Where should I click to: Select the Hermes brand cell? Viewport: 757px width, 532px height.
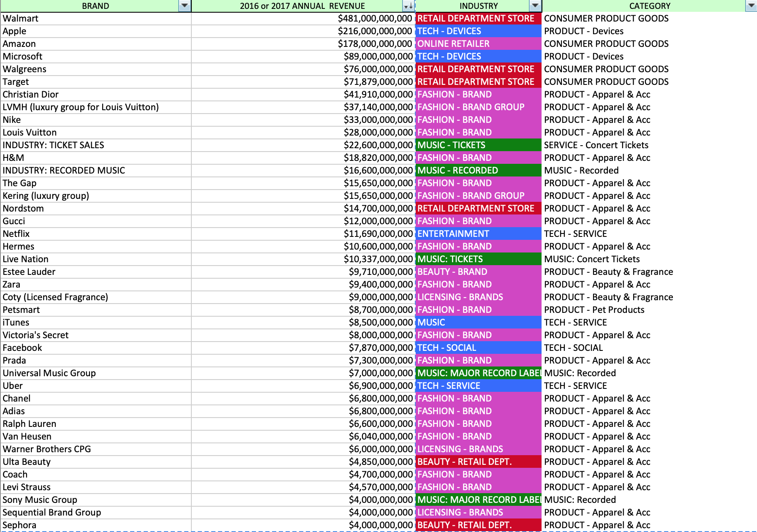pos(96,247)
